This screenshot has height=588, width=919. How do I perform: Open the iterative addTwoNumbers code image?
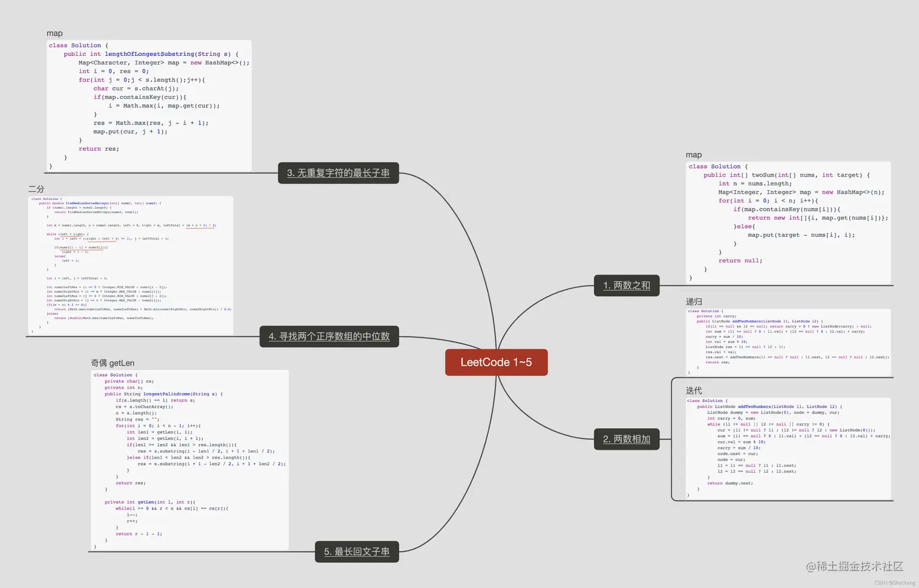point(788,448)
